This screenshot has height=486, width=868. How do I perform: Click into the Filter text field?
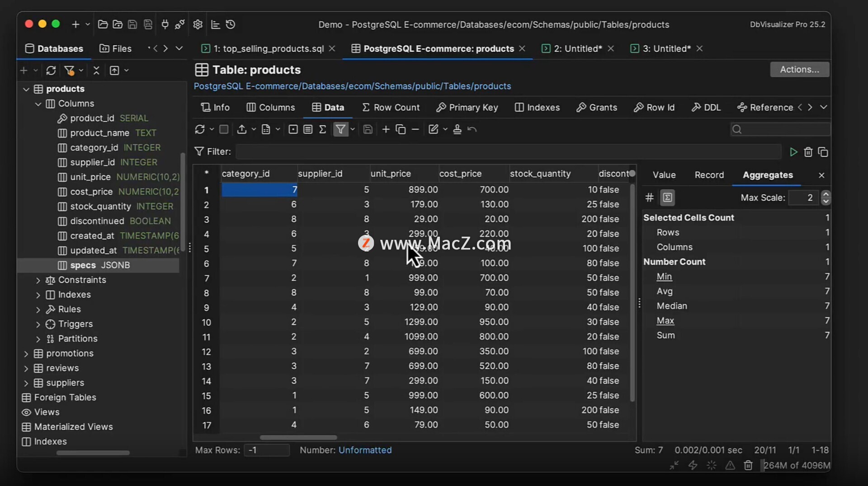coord(509,152)
